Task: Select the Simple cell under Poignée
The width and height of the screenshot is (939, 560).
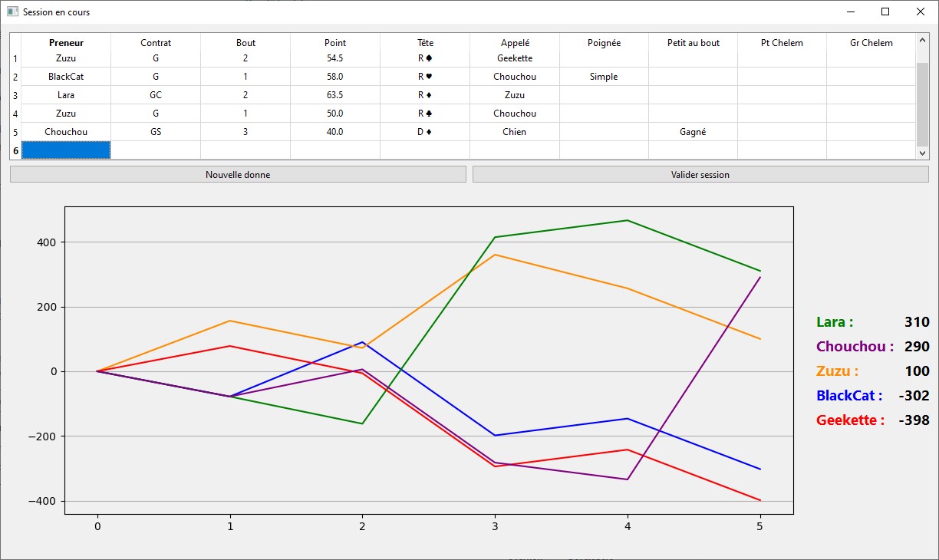Action: pos(604,77)
